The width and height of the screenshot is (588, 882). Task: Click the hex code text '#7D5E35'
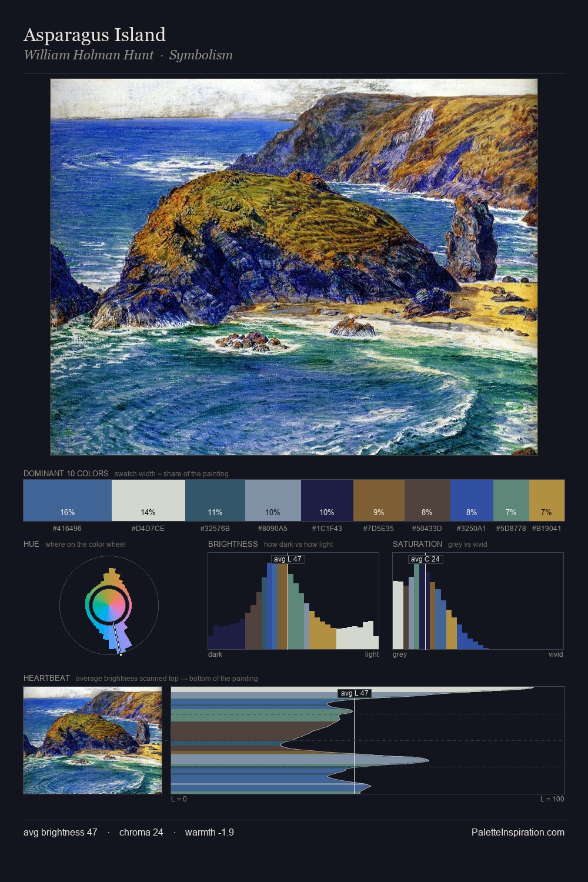point(379,528)
